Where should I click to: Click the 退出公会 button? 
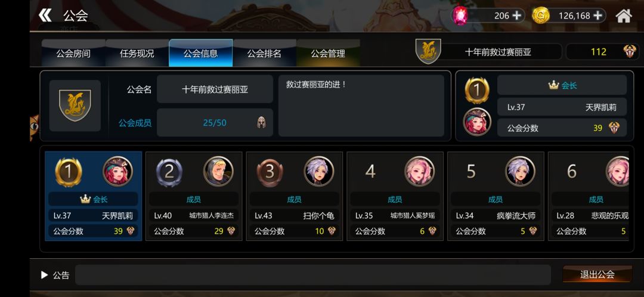pos(597,274)
